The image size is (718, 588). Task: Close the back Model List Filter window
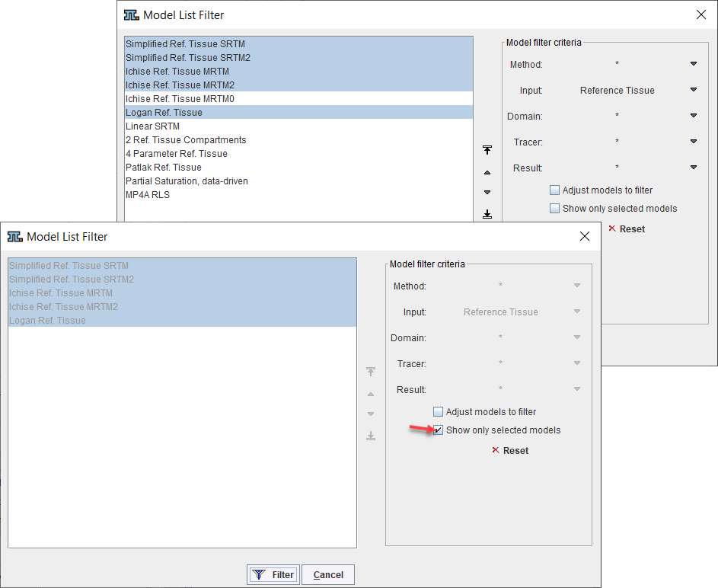point(701,14)
